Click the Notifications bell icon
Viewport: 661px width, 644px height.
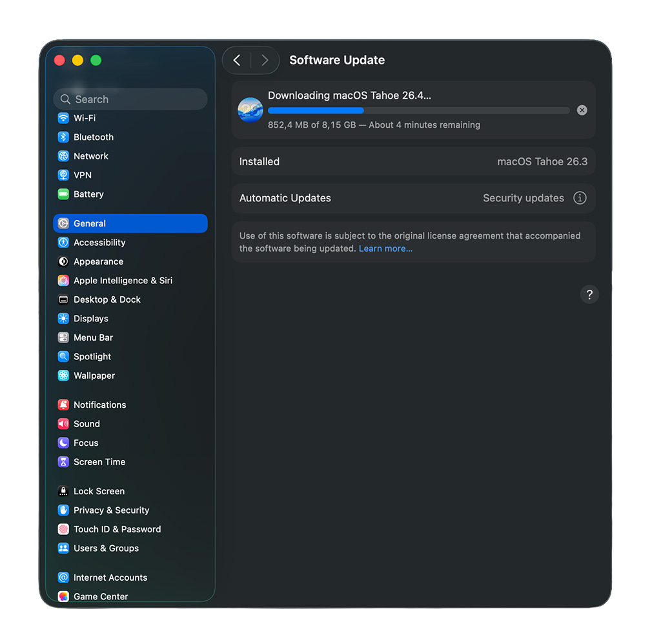click(x=63, y=405)
